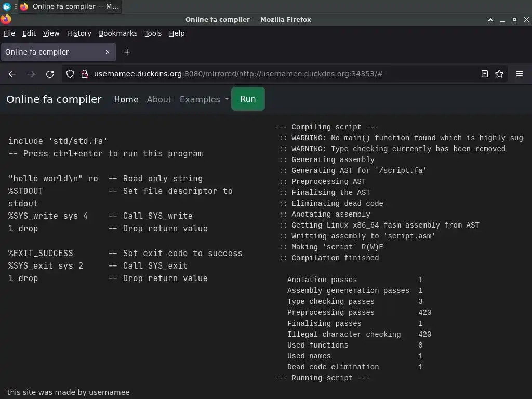Click the Online fa compiler brand title
Screen dimensions: 532x399
coord(54,99)
